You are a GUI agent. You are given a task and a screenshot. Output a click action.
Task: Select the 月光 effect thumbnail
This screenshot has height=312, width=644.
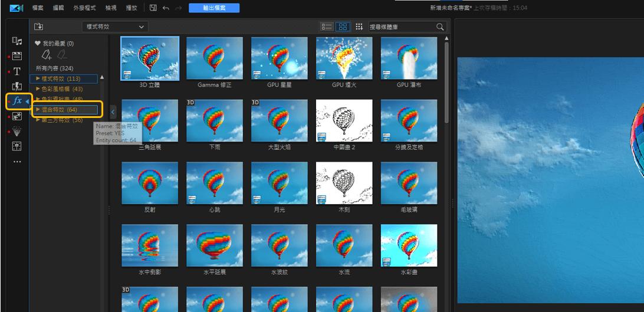pyautogui.click(x=280, y=183)
